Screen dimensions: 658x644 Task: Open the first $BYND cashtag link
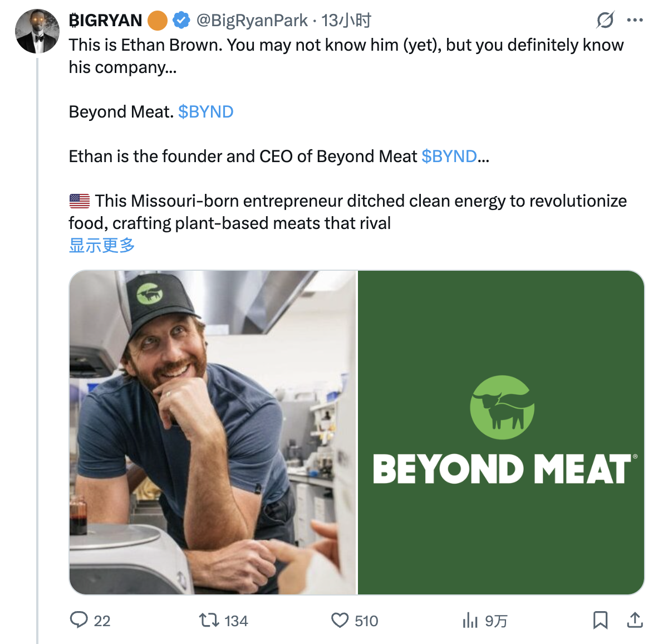point(205,111)
